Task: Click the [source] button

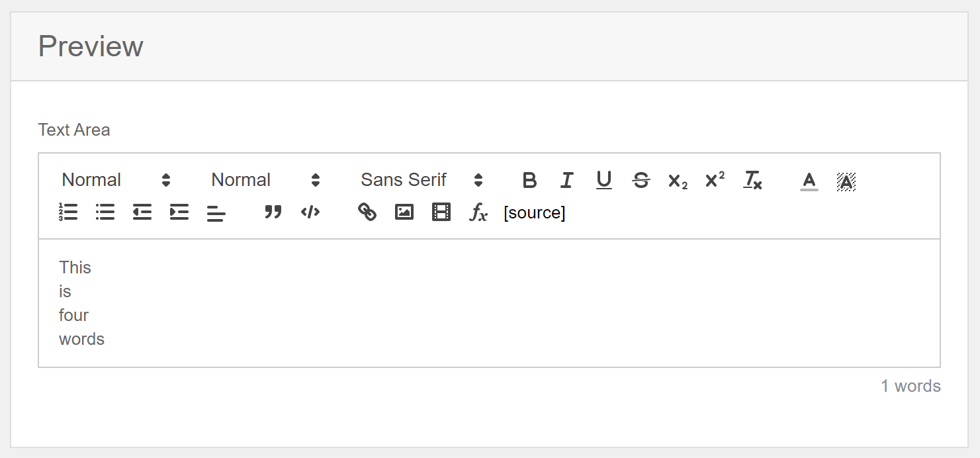Action: (535, 212)
